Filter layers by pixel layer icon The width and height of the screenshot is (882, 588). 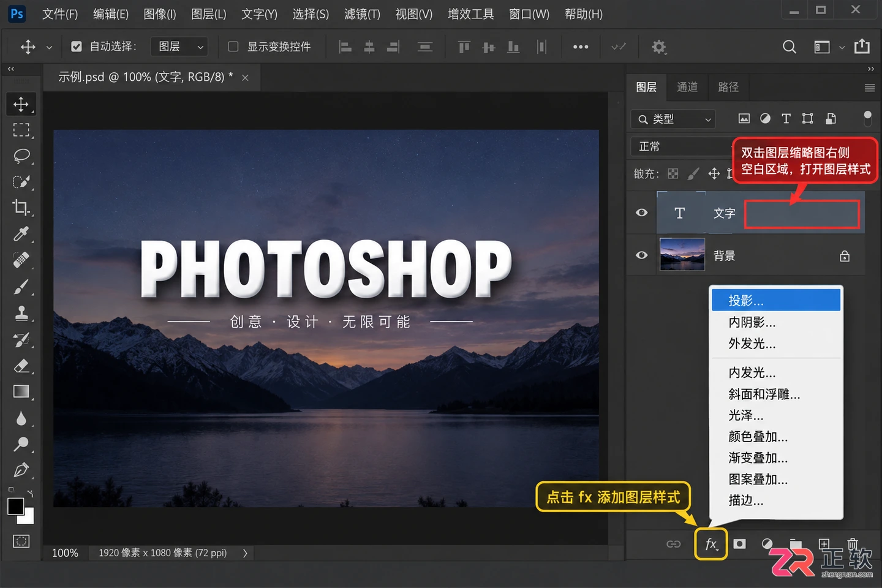(744, 119)
